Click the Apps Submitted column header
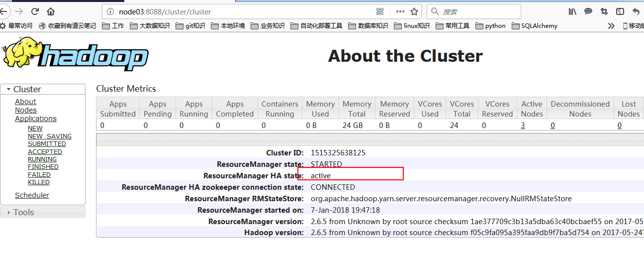 click(x=118, y=109)
